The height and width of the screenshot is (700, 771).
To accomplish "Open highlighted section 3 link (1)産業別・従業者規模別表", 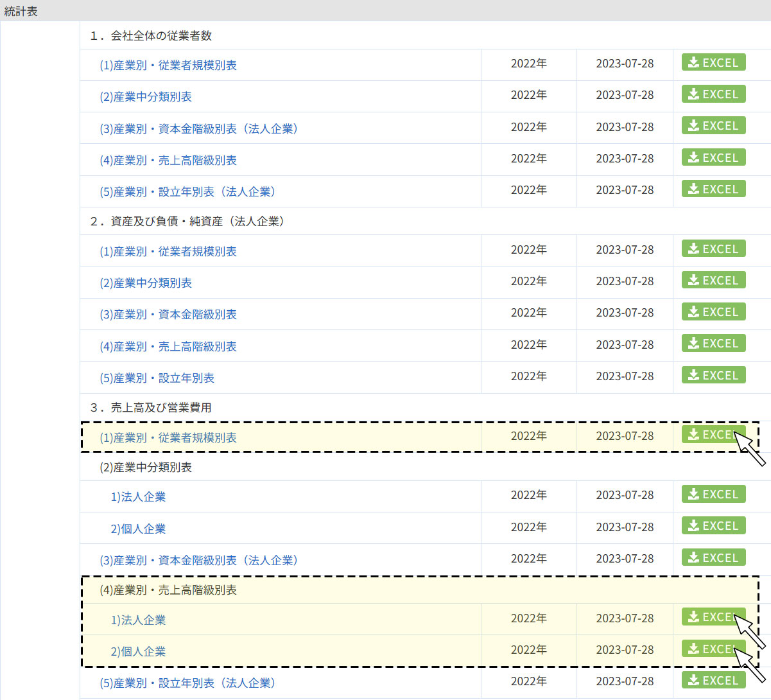I will click(168, 438).
